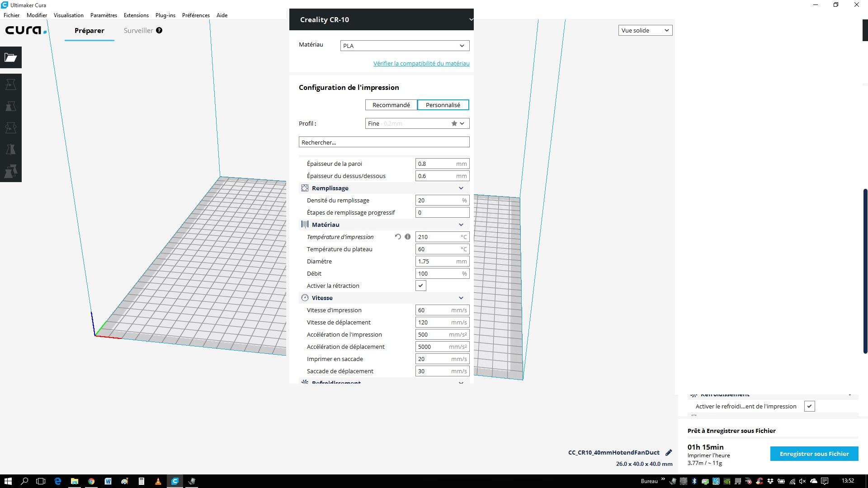The width and height of the screenshot is (868, 488).
Task: Select the Rotate tool in left toolbar
Action: coord(11,128)
